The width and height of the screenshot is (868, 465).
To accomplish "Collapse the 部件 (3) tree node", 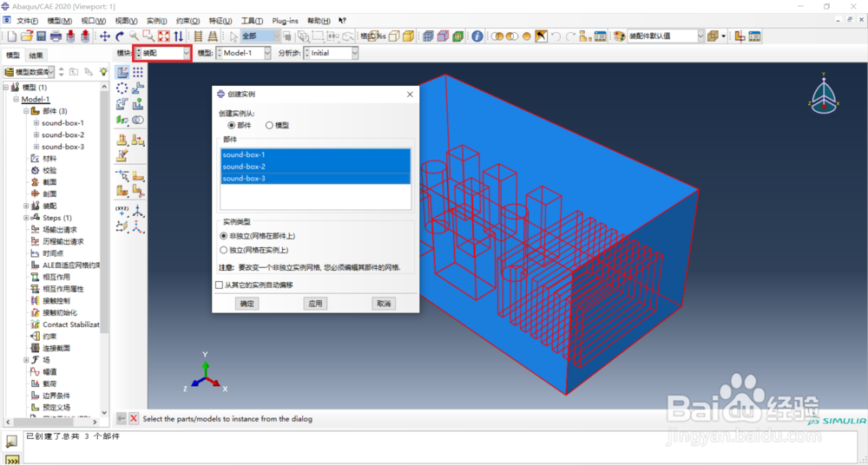I will (26, 111).
